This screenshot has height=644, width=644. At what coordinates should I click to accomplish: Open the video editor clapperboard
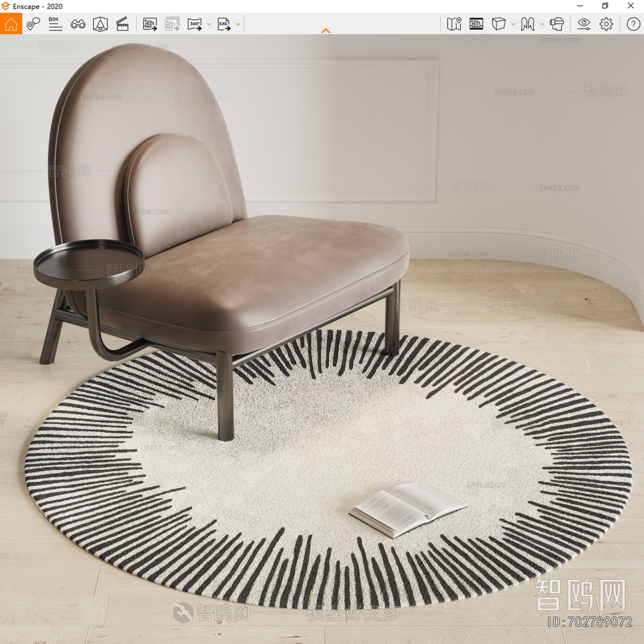[x=122, y=24]
